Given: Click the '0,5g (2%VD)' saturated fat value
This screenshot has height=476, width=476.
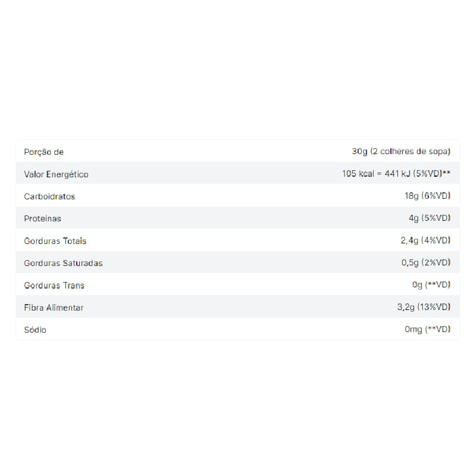Looking at the screenshot, I should pos(426,263).
